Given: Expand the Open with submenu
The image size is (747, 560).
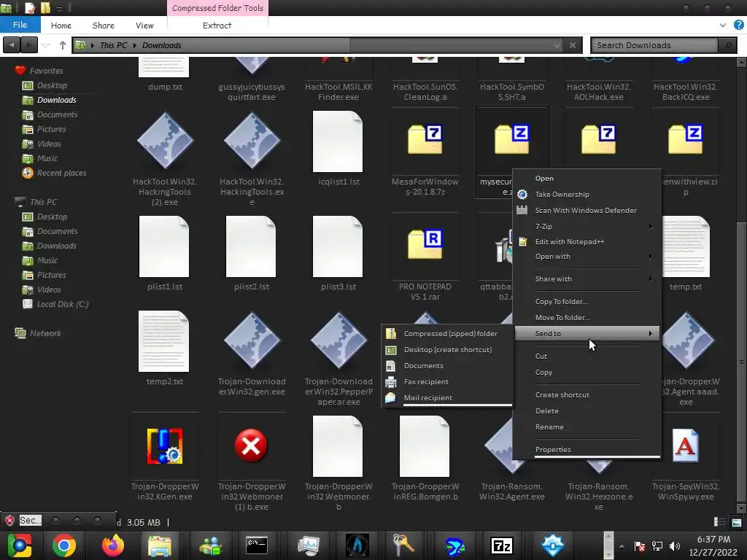Looking at the screenshot, I should pos(588,256).
